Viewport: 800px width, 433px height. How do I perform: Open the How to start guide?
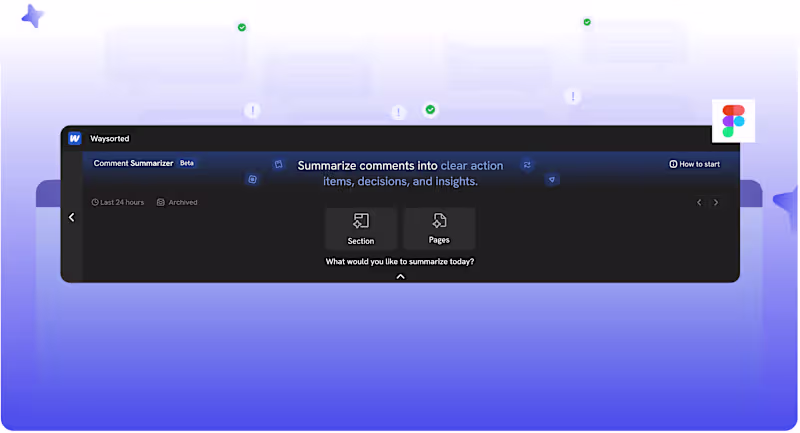click(694, 164)
